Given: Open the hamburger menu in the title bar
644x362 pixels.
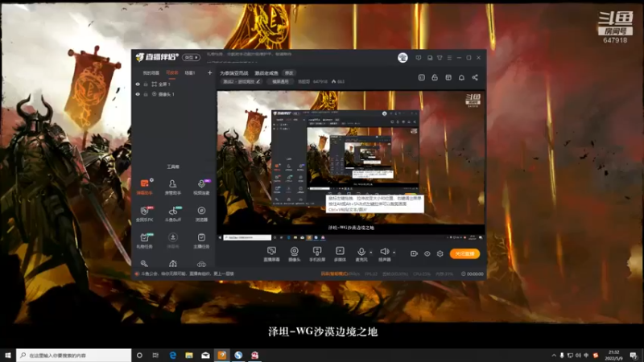Looking at the screenshot, I should tap(449, 58).
